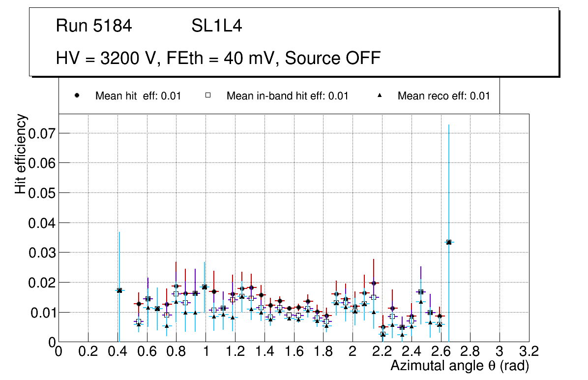The width and height of the screenshot is (588, 380).
Task: Click the open square legend marker
Action: pos(208,95)
